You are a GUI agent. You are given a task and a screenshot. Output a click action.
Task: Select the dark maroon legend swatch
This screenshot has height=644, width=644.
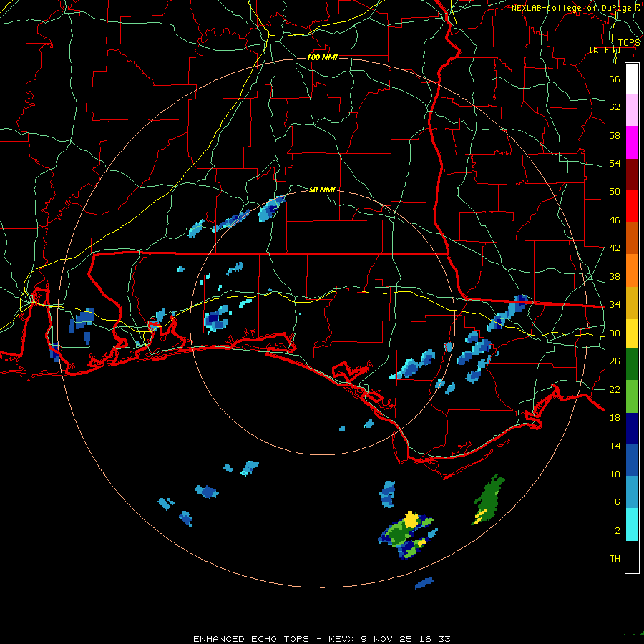[x=632, y=174]
